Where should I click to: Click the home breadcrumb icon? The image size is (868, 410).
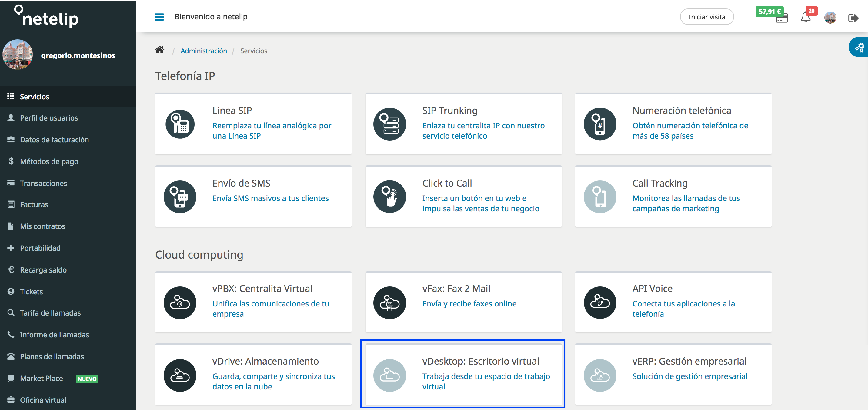tap(160, 50)
